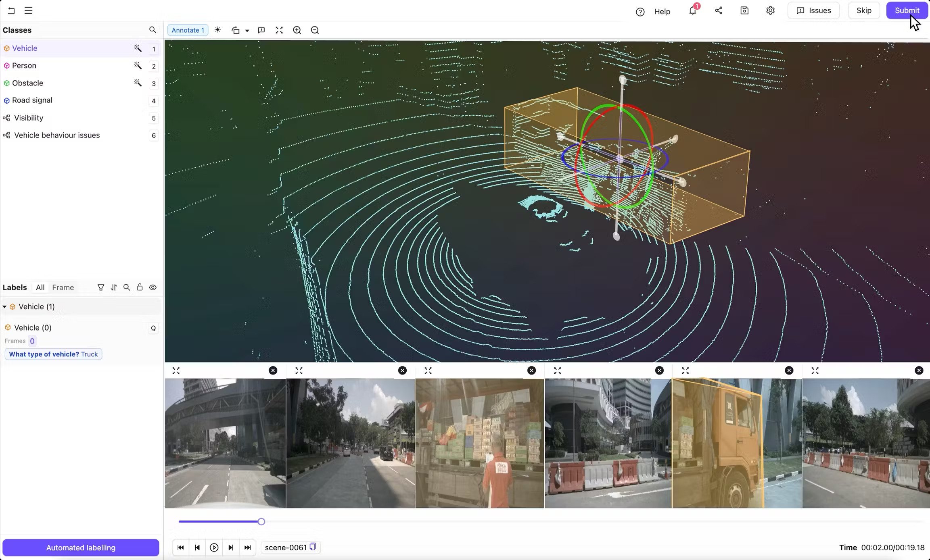Click the zoom in magnifier icon
Viewport: 930px width, 560px height.
pos(297,30)
